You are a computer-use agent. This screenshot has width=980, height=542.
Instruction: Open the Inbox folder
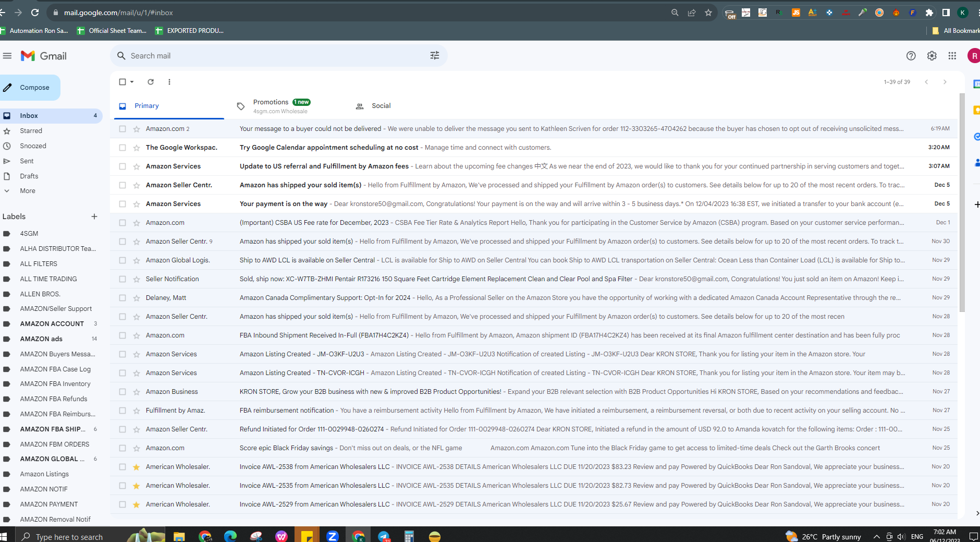pyautogui.click(x=51, y=116)
